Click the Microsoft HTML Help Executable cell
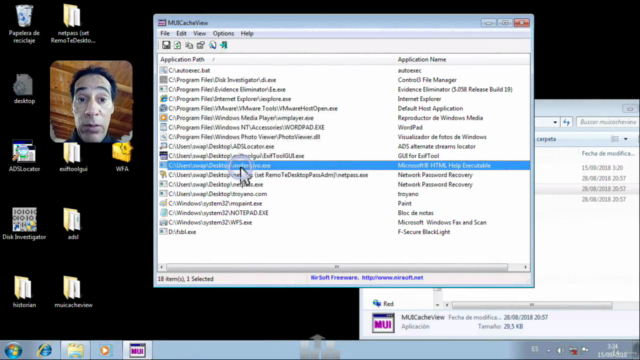 (x=444, y=165)
